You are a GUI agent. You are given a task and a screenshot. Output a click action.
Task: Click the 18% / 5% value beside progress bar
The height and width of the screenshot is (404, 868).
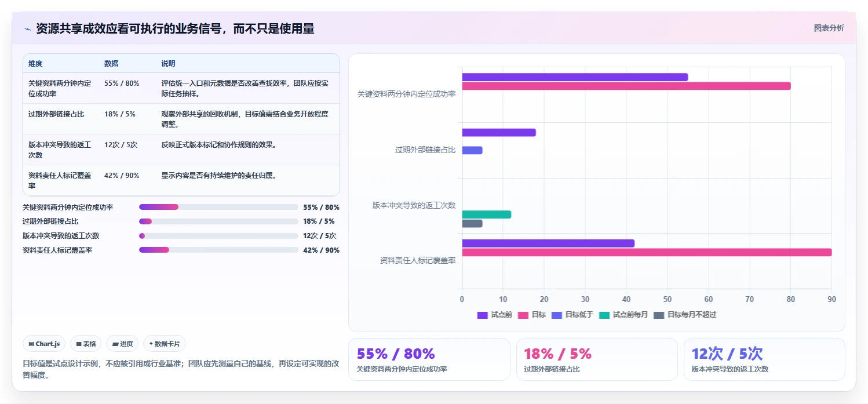[319, 221]
